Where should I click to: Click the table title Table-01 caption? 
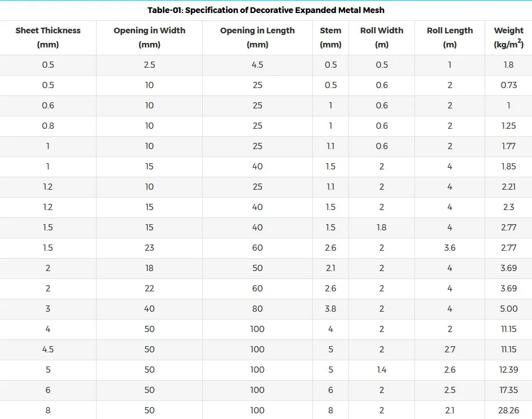(265, 10)
